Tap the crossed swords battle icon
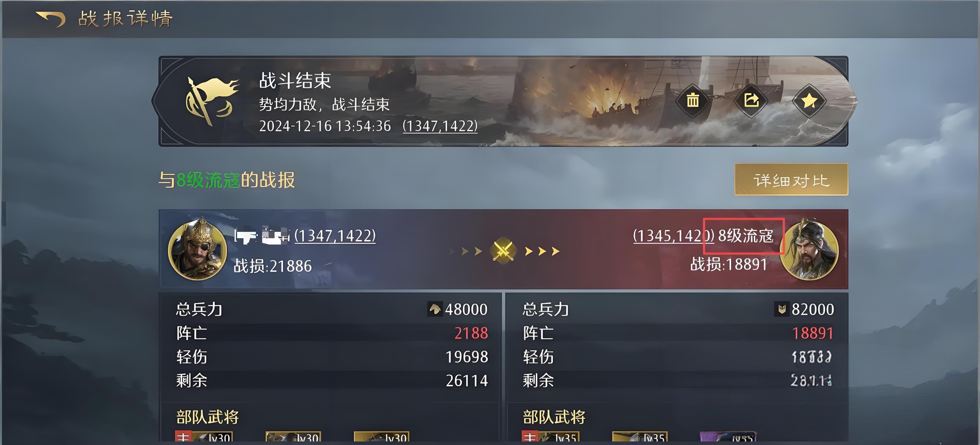The height and width of the screenshot is (445, 980). 503,251
